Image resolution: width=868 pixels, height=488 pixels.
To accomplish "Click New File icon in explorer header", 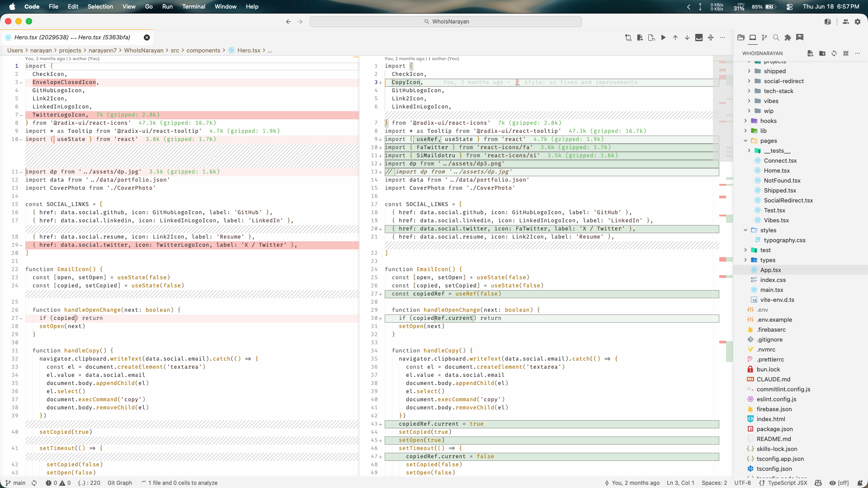I will click(810, 53).
